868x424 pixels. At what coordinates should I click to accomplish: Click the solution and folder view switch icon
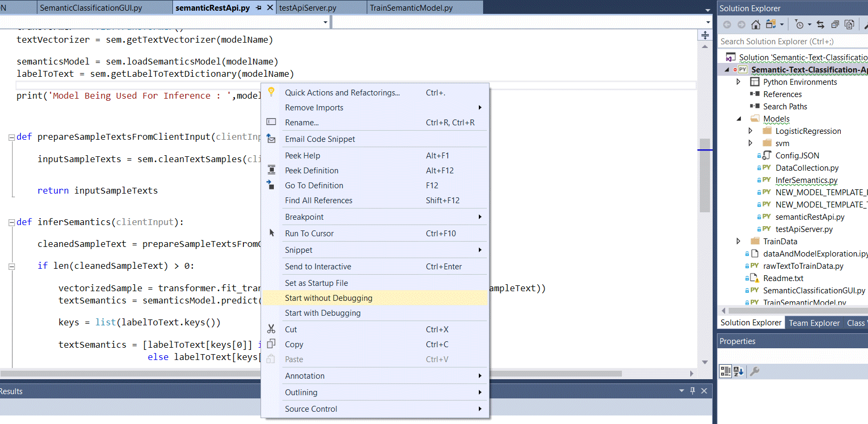pyautogui.click(x=770, y=25)
